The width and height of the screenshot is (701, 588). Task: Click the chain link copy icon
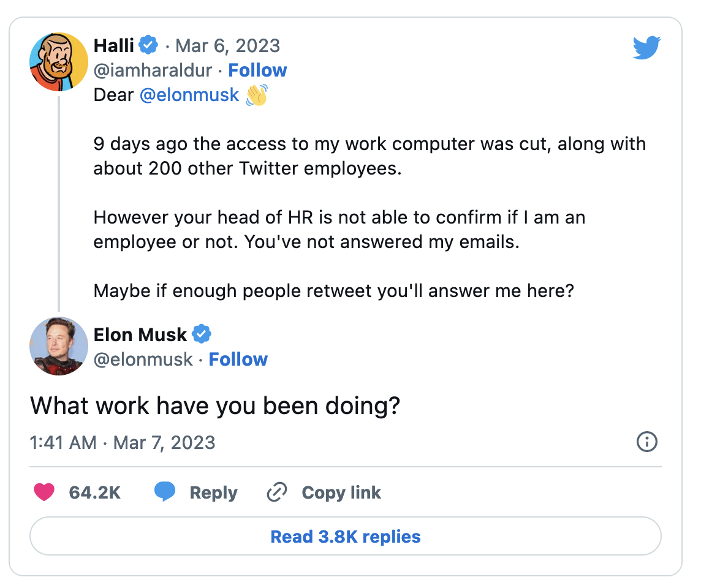[x=277, y=492]
